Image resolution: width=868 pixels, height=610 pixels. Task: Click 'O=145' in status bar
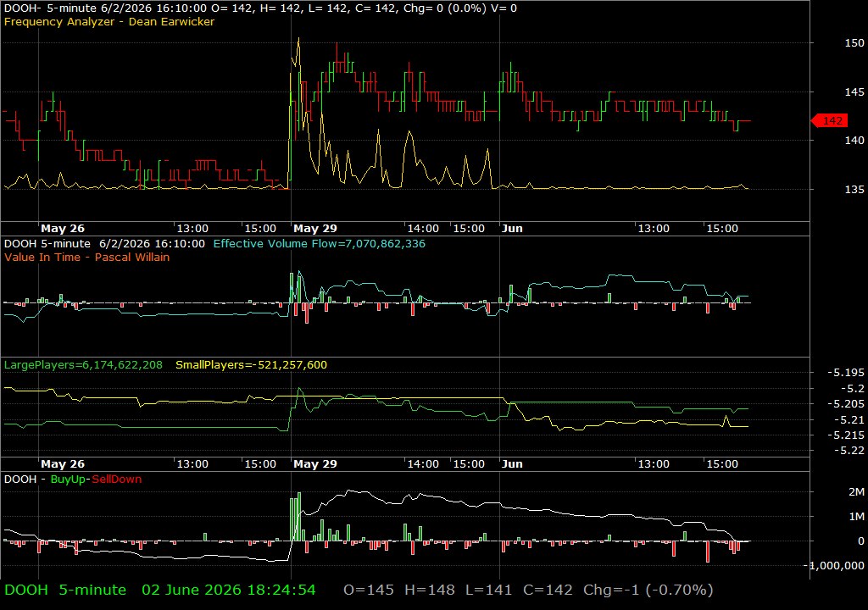[x=369, y=590]
